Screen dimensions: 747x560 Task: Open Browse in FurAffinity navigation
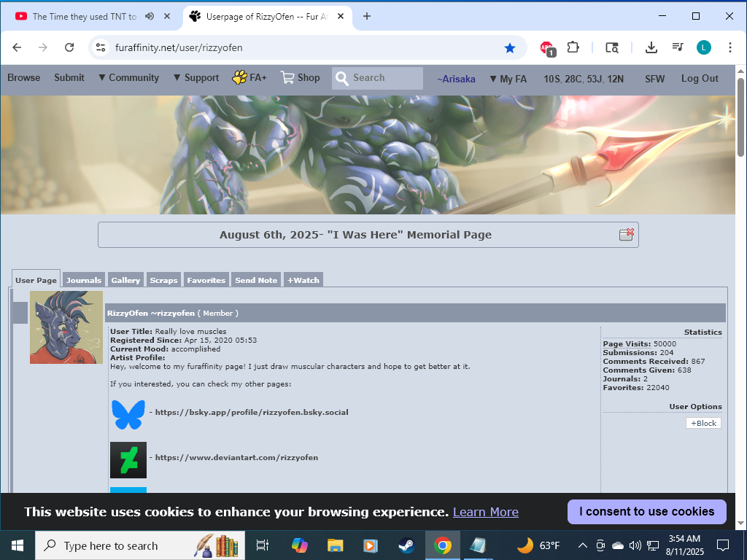(x=24, y=77)
